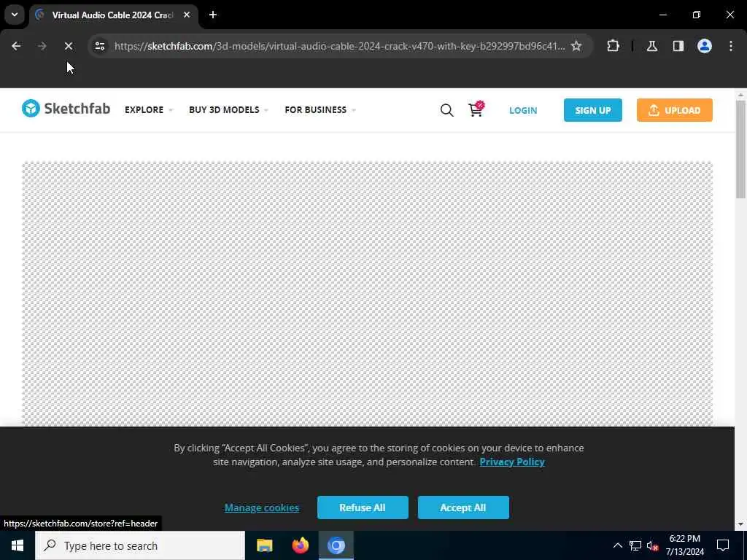
Task: Expand the EXPLORE menu
Action: coord(149,109)
